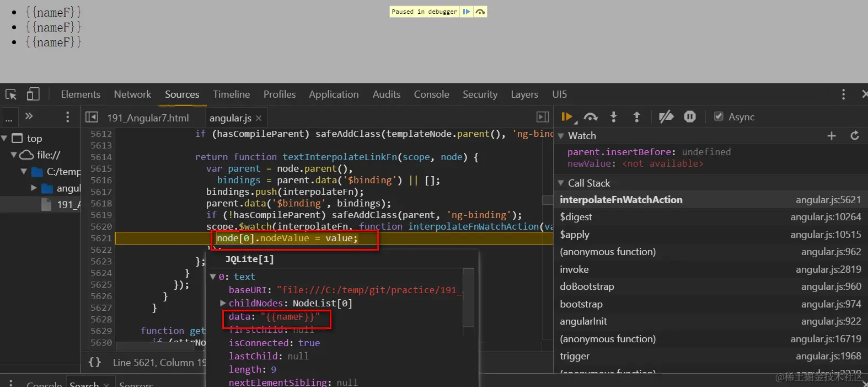
Task: Click the popup's vertical scrollbar thumb
Action: pyautogui.click(x=468, y=297)
